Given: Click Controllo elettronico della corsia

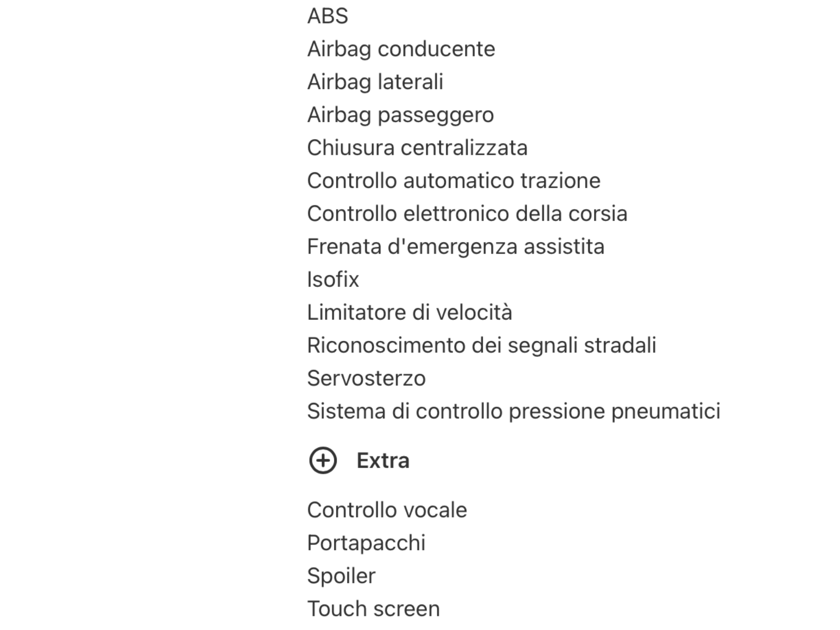Looking at the screenshot, I should 468,214.
